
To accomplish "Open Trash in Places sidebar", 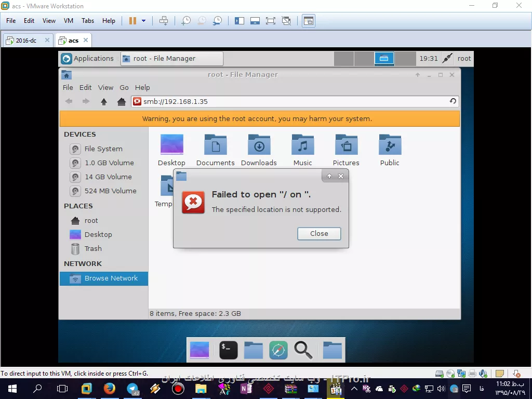I will (x=103, y=249).
